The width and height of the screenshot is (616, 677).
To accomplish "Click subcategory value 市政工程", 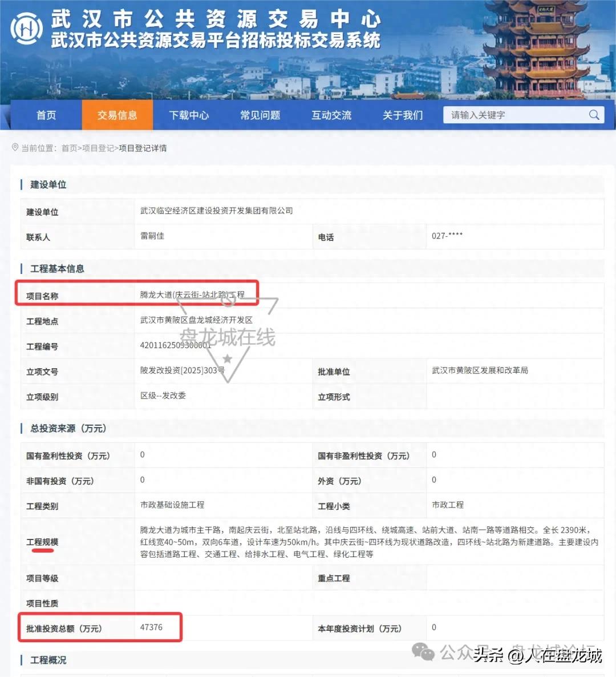I will (x=448, y=505).
